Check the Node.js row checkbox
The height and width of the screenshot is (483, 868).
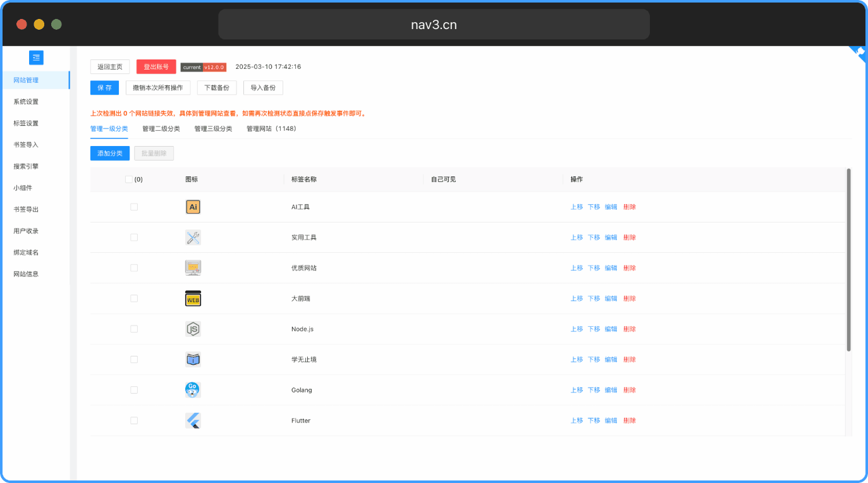click(134, 329)
